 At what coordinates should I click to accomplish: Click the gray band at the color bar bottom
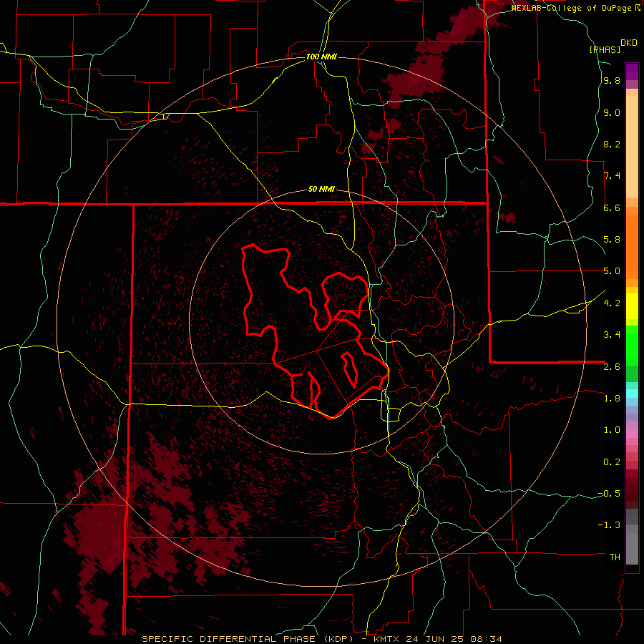632,543
